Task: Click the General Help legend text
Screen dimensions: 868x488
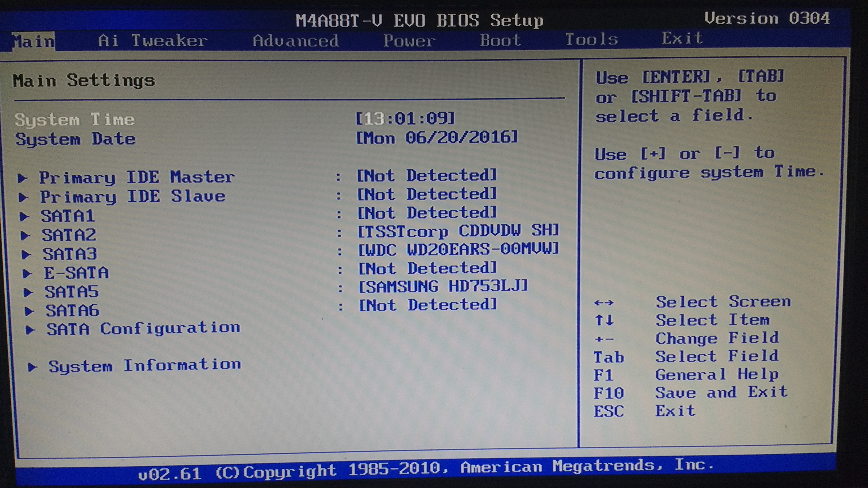Action: [717, 375]
